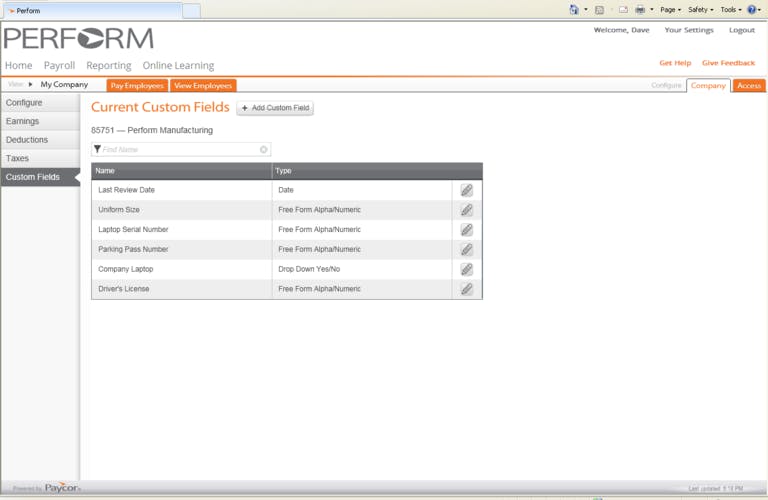768x500 pixels.
Task: Click pencil icon for Uniform Size
Action: click(x=466, y=210)
